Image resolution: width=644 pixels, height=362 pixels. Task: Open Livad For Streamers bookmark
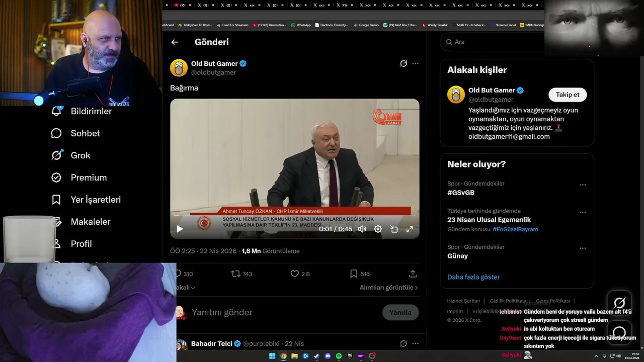point(232,25)
